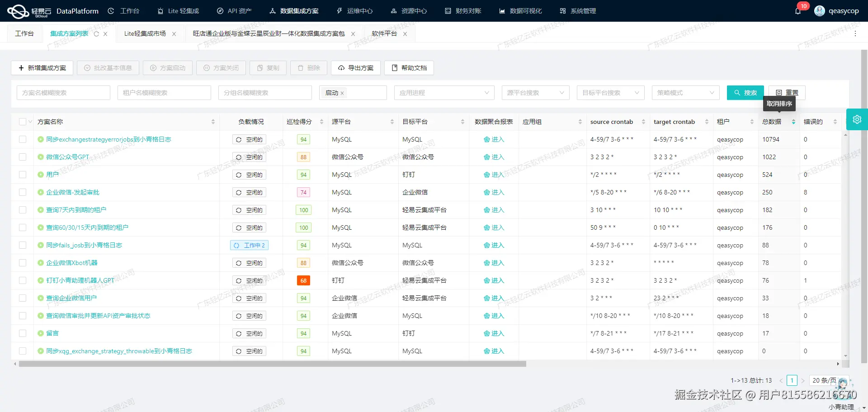
Task: Click the settings gear on the right edge
Action: pyautogui.click(x=857, y=119)
